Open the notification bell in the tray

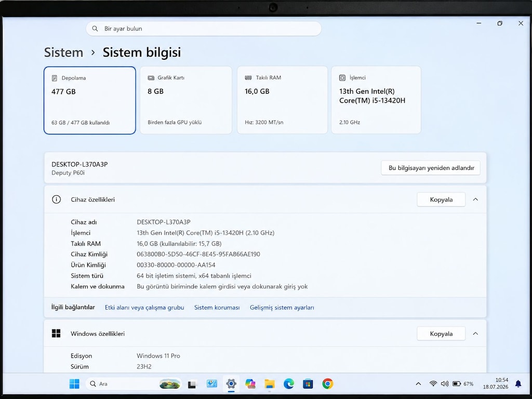pyautogui.click(x=518, y=384)
